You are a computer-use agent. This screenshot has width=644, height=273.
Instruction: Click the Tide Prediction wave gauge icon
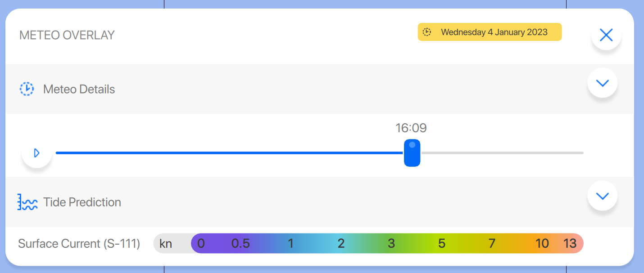[x=27, y=202]
